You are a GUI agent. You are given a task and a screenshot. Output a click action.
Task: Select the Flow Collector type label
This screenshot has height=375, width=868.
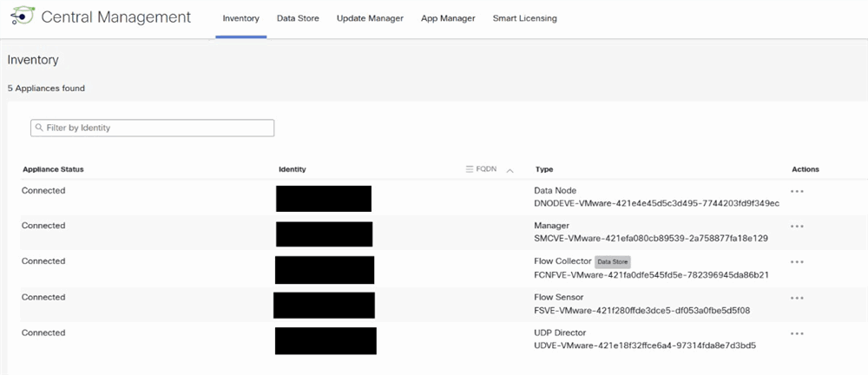[x=562, y=261]
